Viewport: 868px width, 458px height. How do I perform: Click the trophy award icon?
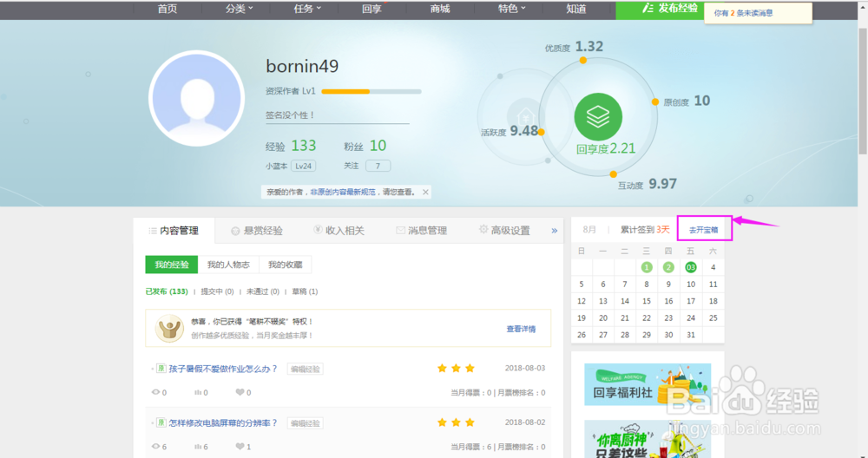click(x=169, y=329)
